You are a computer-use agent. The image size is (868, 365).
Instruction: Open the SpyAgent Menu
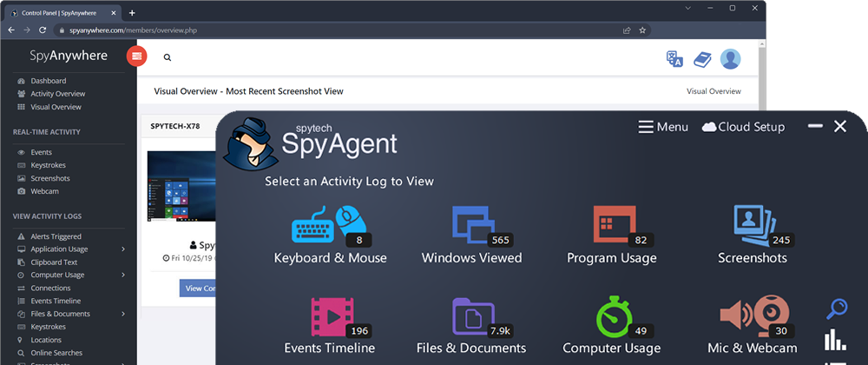click(x=663, y=127)
